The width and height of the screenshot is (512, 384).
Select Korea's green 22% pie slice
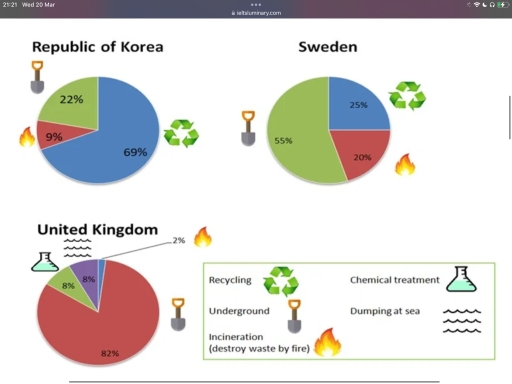tap(75, 103)
